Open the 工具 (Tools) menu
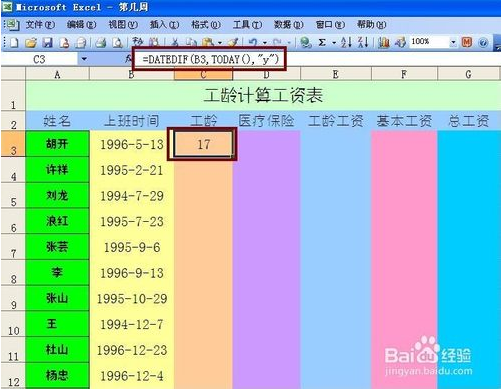501x389 pixels. [x=247, y=25]
